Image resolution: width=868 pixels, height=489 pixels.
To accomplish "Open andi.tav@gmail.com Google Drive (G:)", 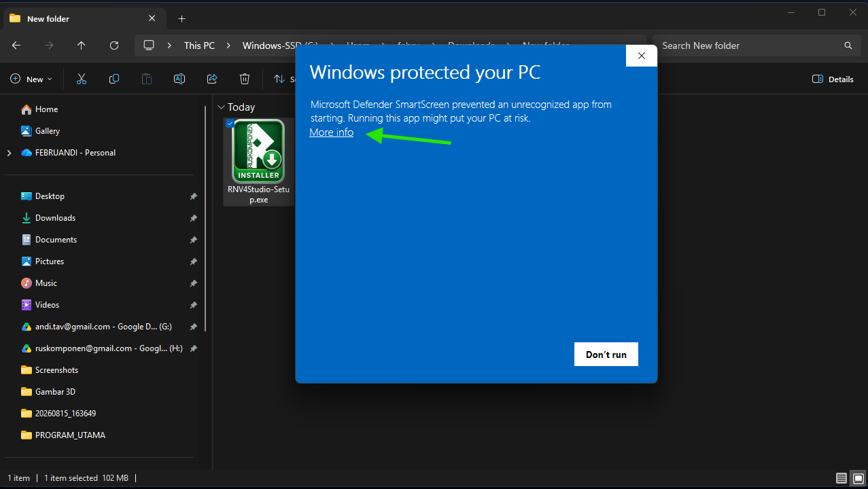I will [103, 327].
